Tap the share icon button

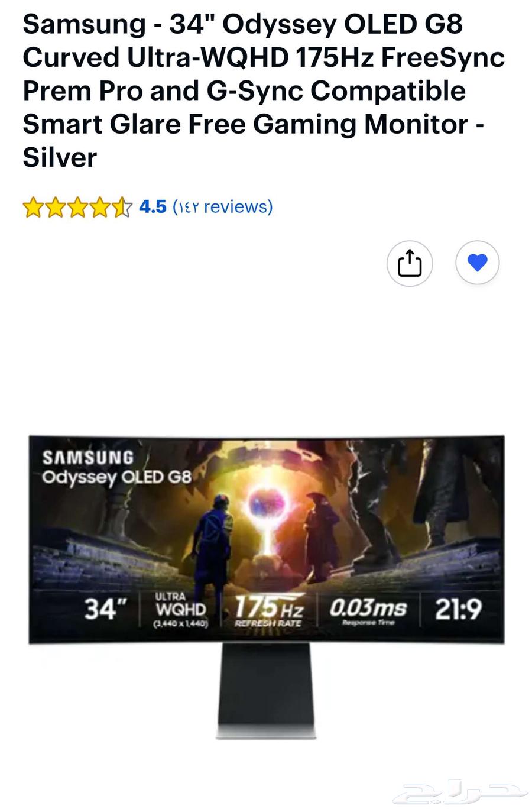410,263
